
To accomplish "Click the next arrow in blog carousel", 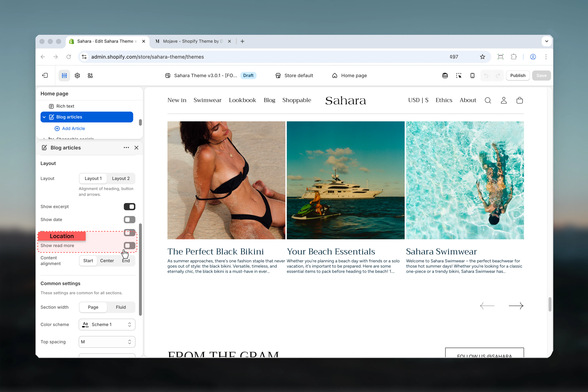I will [x=516, y=306].
